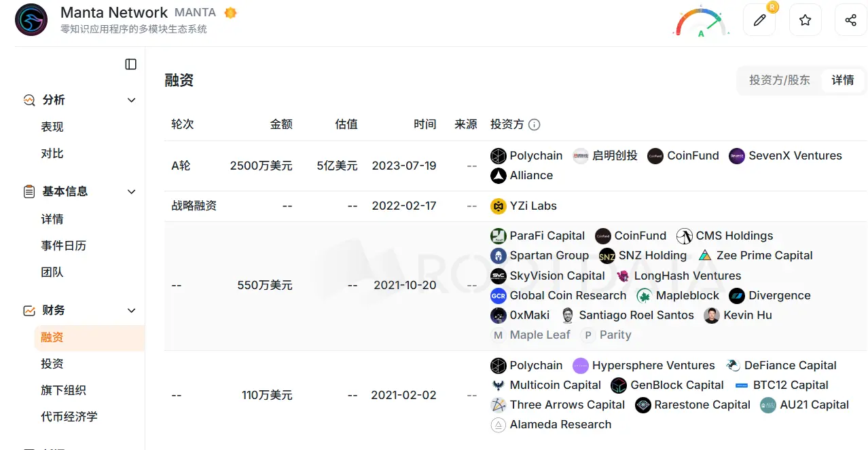Click the 启明创投 logo icon
This screenshot has height=450, width=868.
point(581,155)
